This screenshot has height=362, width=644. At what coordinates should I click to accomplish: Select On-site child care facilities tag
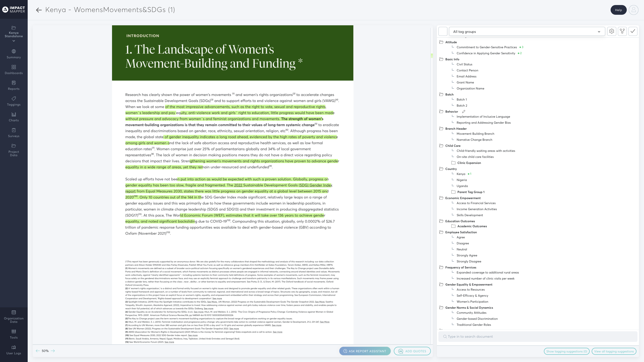[475, 157]
